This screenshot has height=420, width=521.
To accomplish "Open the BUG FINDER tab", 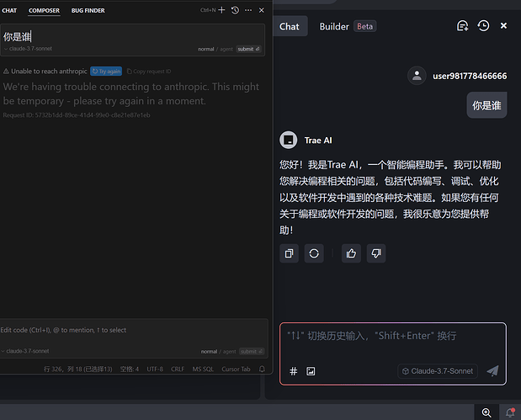I will coord(88,11).
